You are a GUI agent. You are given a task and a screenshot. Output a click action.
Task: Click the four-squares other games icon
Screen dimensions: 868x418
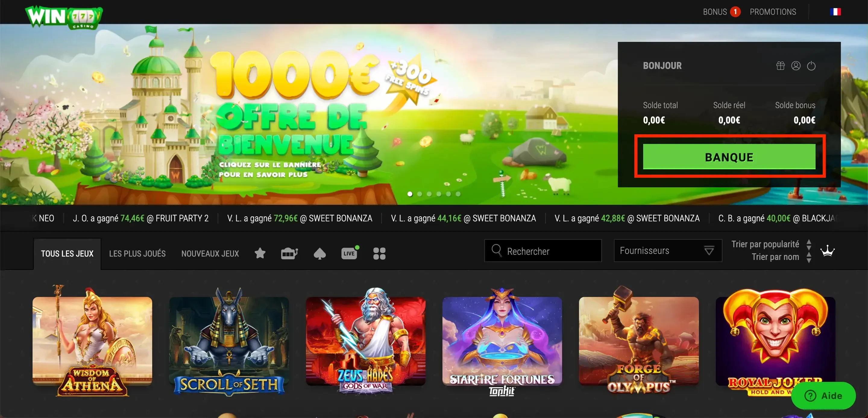(x=379, y=253)
